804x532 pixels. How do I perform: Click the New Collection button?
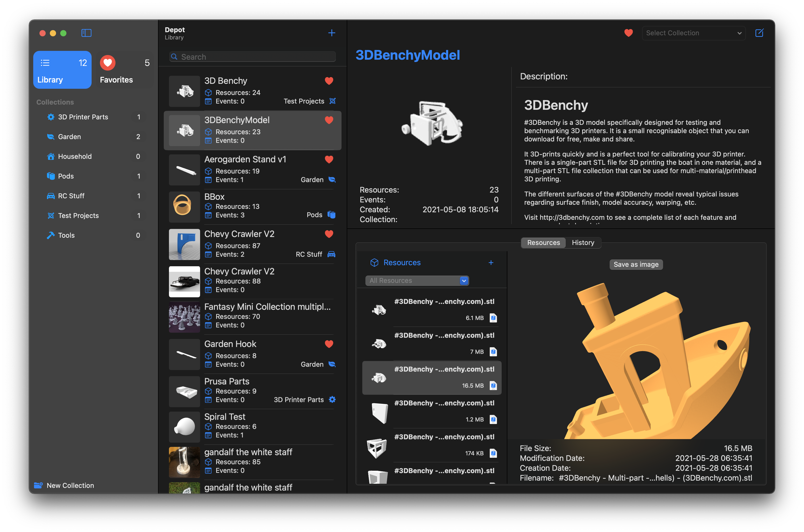coord(70,485)
